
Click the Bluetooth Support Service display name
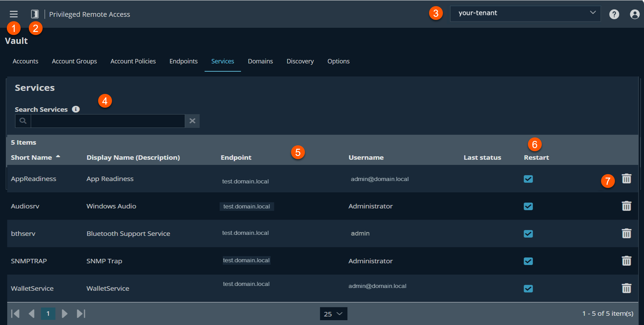(128, 233)
